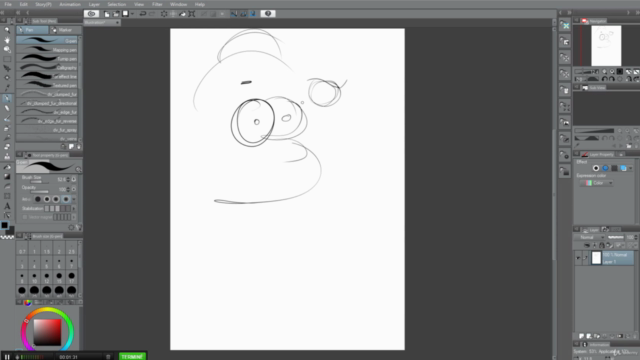Click the delete layer trash icon
The image size is (640, 360).
tap(635, 336)
